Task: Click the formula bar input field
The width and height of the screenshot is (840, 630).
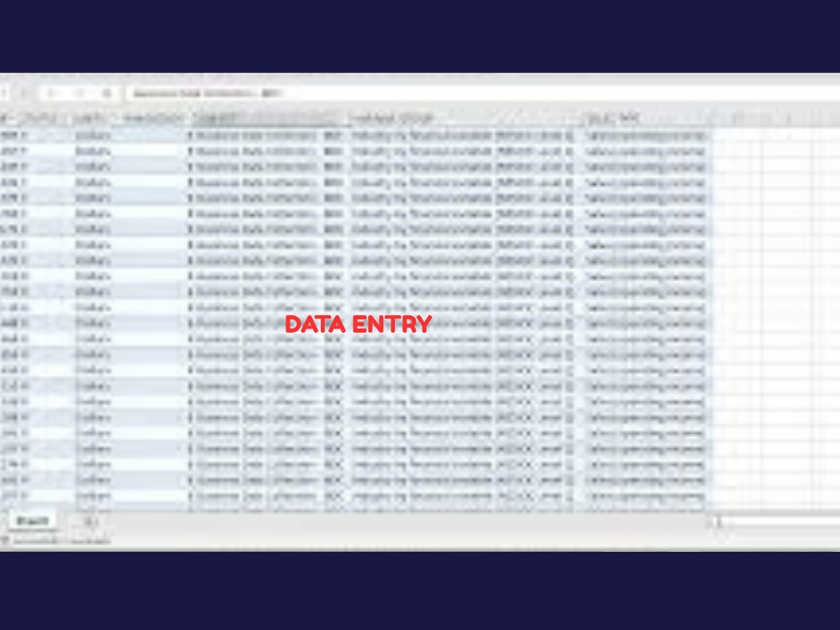Action: point(483,93)
